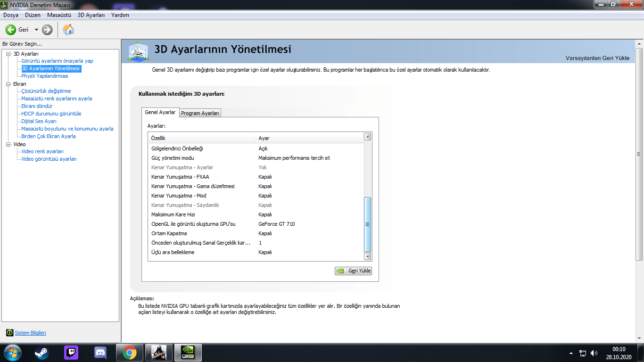The width and height of the screenshot is (644, 362).
Task: Click the settings list scrollbar thumb
Action: point(368,224)
